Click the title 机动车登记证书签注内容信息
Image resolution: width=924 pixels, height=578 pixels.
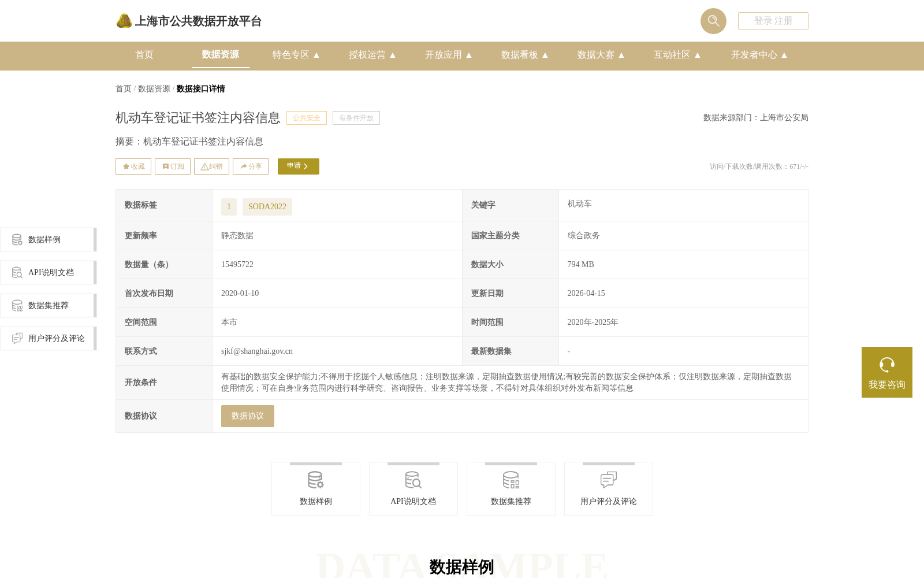tap(198, 118)
